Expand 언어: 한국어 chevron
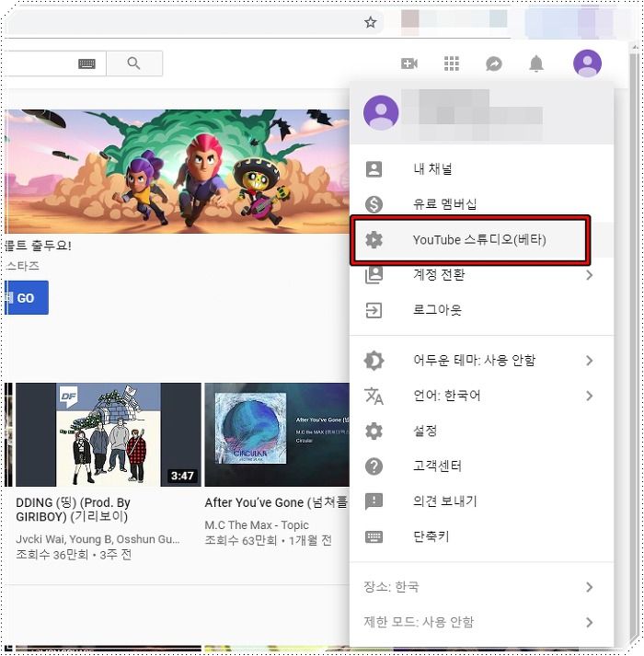 [x=589, y=396]
